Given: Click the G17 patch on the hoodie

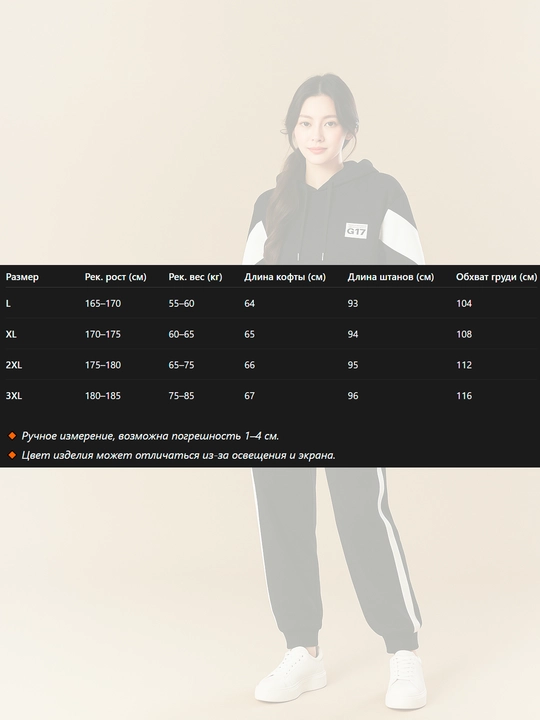Looking at the screenshot, I should tap(356, 231).
